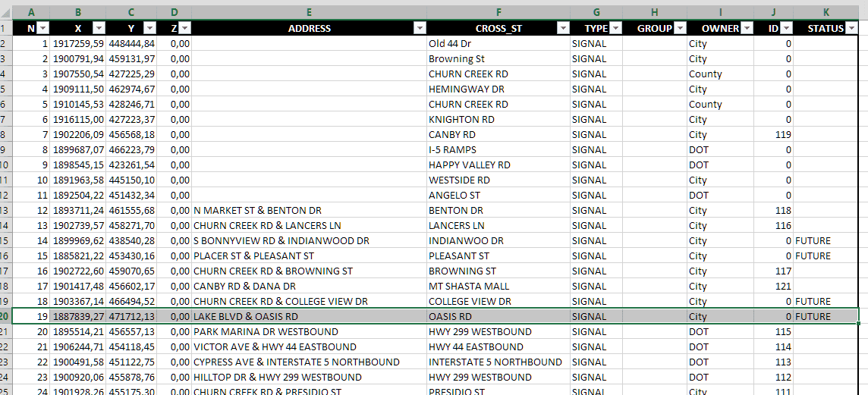Viewport: 868px width, 395px height.
Task: Click 'CHURN CREEK RD & COLLEGE VIEW DR' cell
Action: (x=309, y=302)
